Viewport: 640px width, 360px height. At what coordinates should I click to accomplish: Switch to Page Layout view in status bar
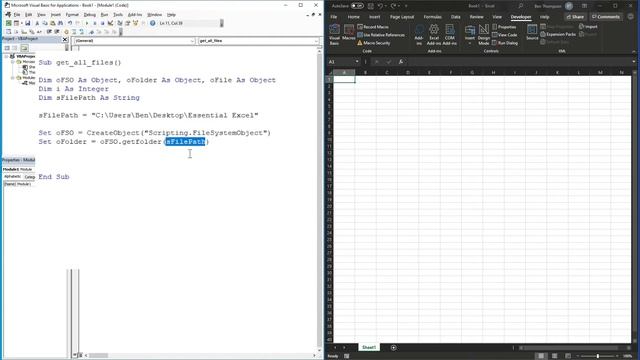pos(554,356)
